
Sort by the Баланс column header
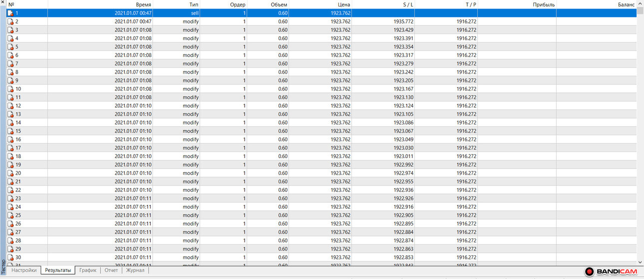tap(597, 4)
